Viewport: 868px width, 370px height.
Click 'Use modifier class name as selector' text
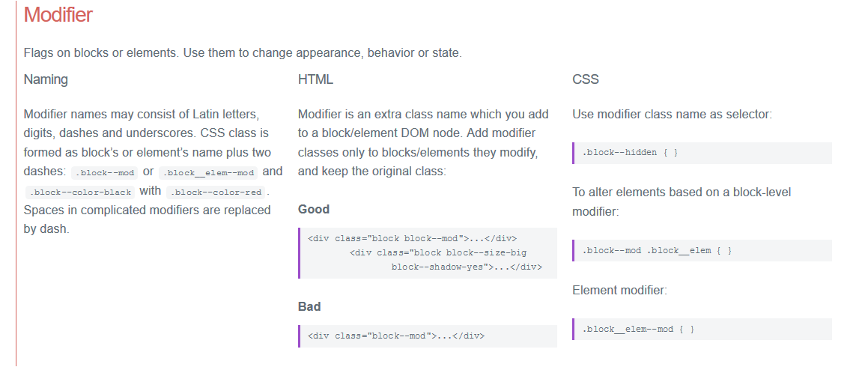pyautogui.click(x=672, y=114)
